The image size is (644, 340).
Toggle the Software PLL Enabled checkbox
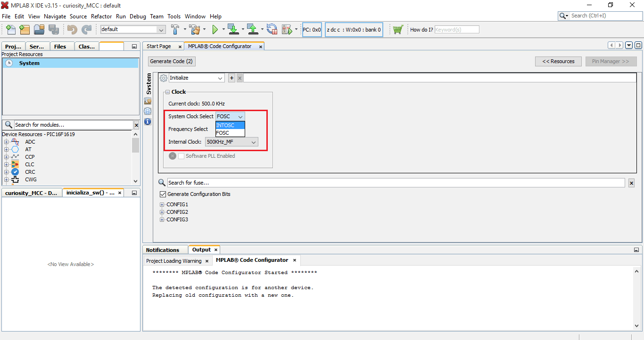pos(181,156)
